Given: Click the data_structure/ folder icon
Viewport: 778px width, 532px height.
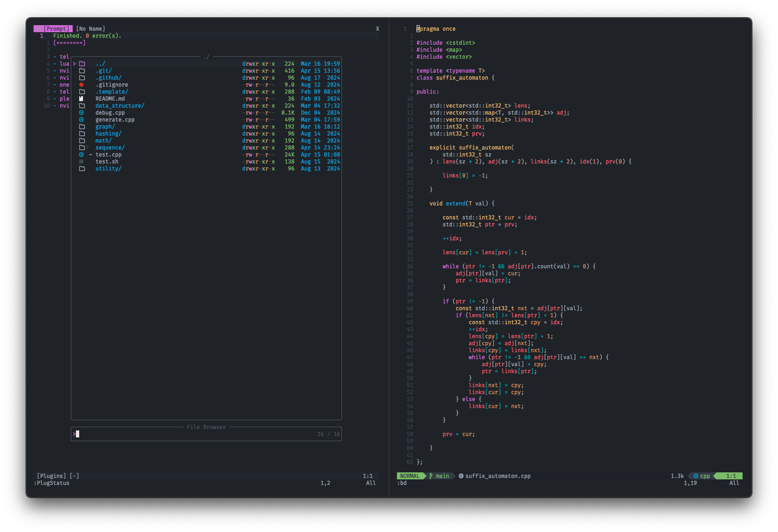Looking at the screenshot, I should [x=82, y=106].
